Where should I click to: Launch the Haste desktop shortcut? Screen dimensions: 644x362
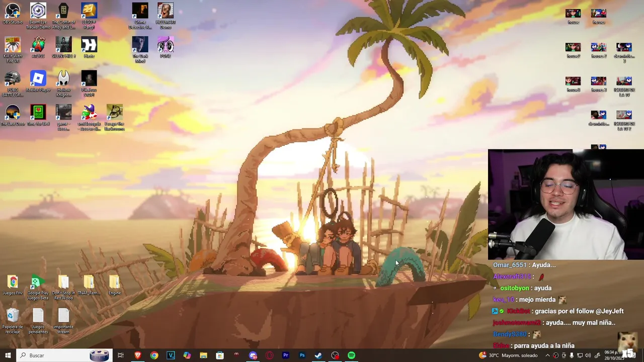pyautogui.click(x=89, y=47)
